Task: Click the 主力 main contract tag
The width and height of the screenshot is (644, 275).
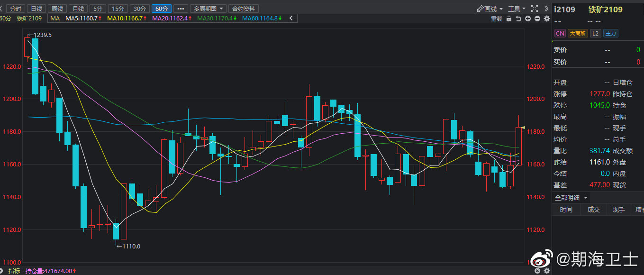Action: 610,33
